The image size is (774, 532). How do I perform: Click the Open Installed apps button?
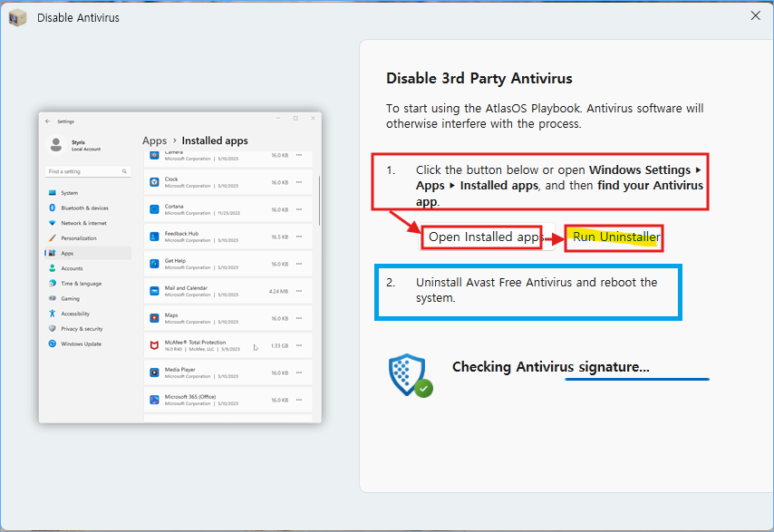tap(487, 237)
